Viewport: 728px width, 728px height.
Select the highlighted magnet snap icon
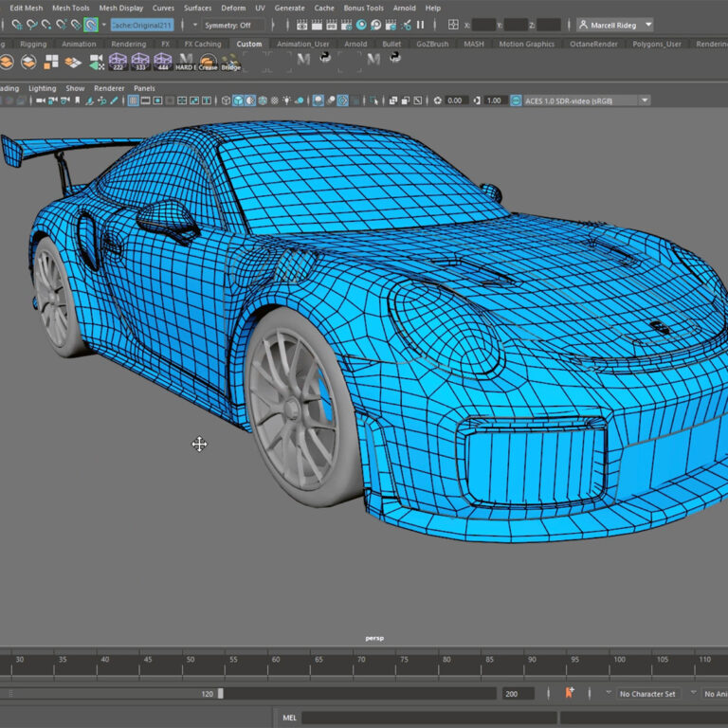[91, 25]
